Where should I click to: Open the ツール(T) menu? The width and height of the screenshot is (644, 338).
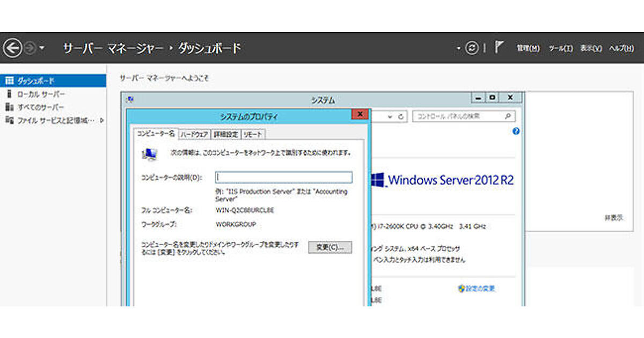point(560,48)
